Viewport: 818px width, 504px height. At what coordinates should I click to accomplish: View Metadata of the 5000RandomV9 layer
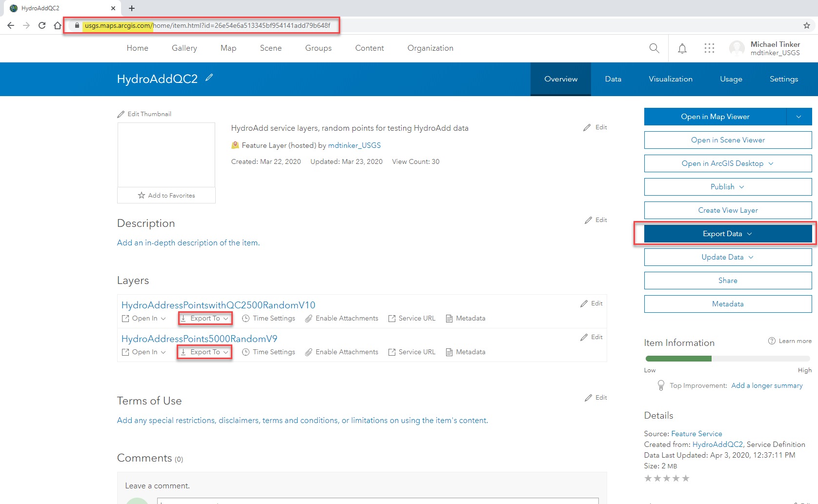(x=466, y=352)
